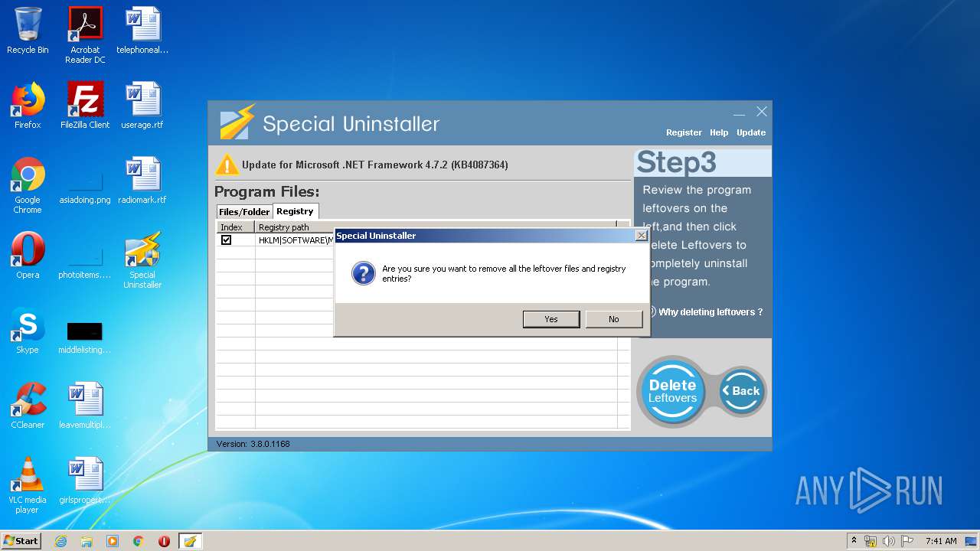Click the Delete Leftovers round button
The width and height of the screenshot is (980, 551).
(x=673, y=391)
